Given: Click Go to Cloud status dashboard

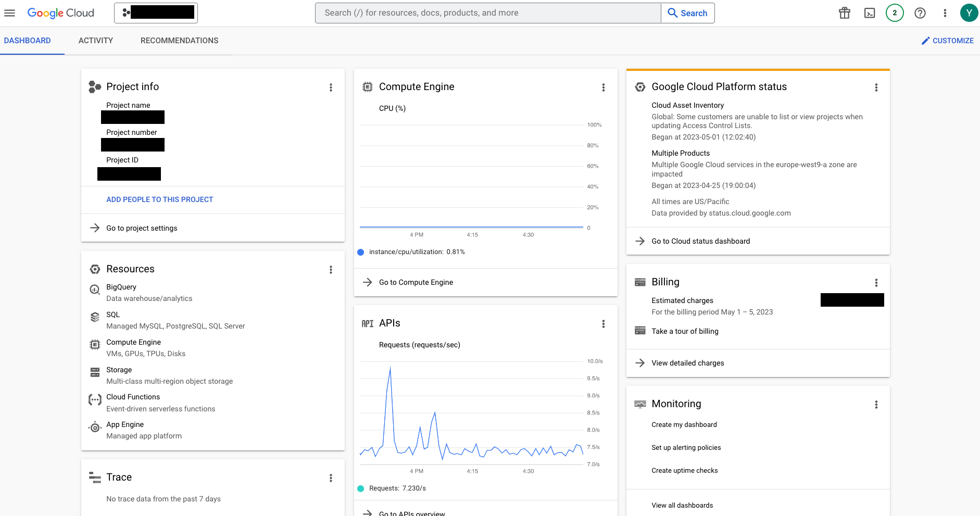Looking at the screenshot, I should (701, 241).
